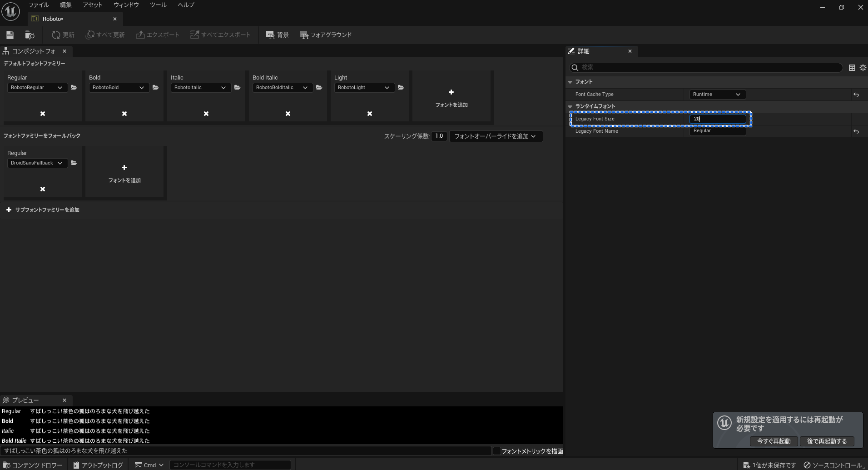Add a new font with フォントを追加
The image size is (868, 470).
451,98
